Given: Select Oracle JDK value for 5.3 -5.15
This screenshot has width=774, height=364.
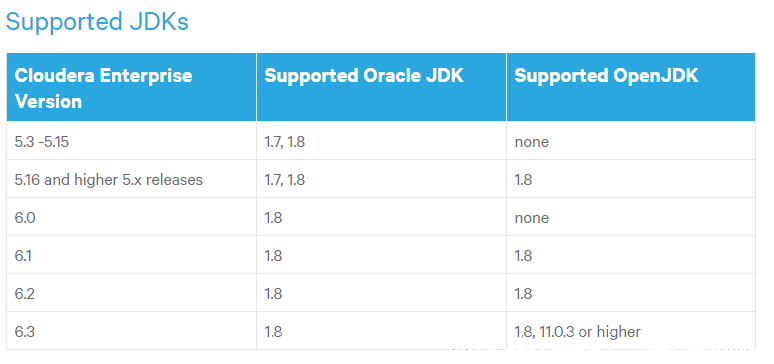Looking at the screenshot, I should coord(382,141).
